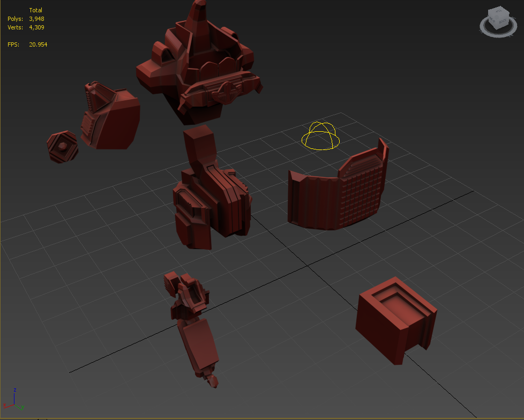Image resolution: width=524 pixels, height=420 pixels.
Task: Click the Total statistics heading
Action: (x=35, y=10)
